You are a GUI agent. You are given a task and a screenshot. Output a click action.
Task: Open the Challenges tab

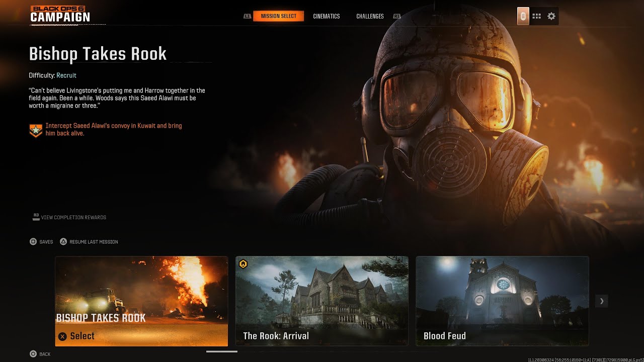point(370,16)
